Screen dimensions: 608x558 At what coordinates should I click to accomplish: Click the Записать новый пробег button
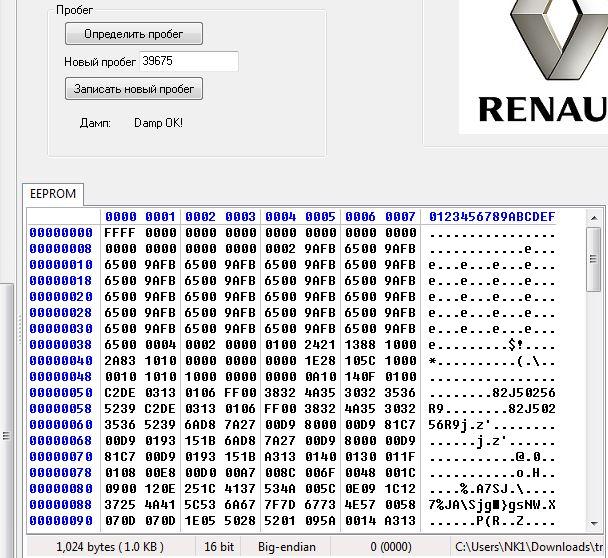coord(134,89)
